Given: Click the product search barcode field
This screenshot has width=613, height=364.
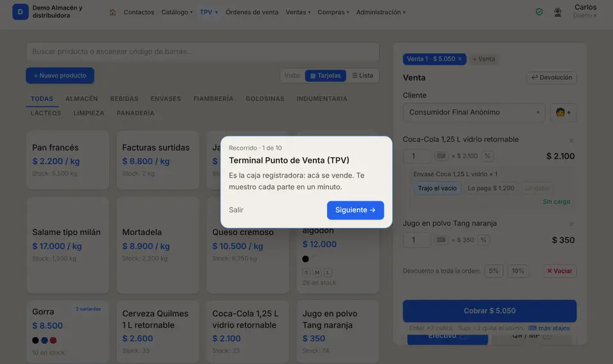Looking at the screenshot, I should [x=203, y=52].
